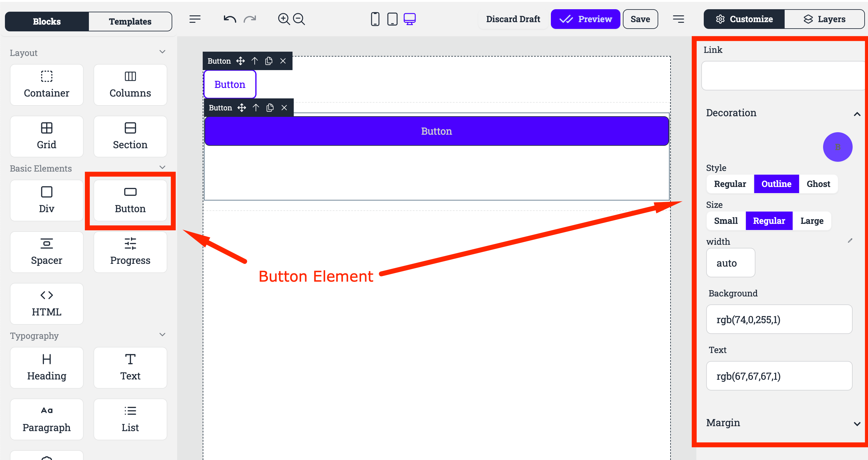Switch to tablet preview
The width and height of the screenshot is (868, 460).
point(392,19)
